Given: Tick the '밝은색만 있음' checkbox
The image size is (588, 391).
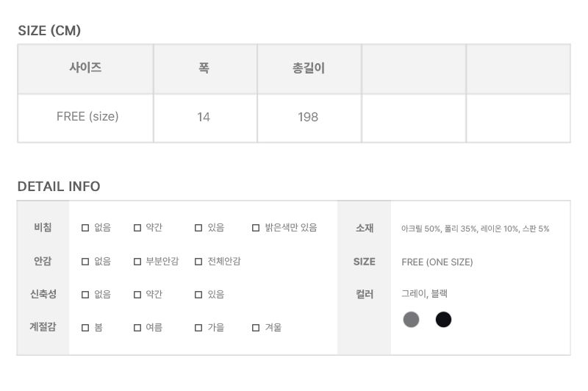Looking at the screenshot, I should click(x=256, y=228).
